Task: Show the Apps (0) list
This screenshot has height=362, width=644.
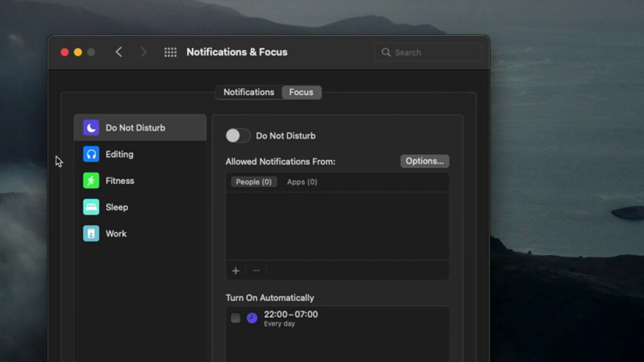Action: pyautogui.click(x=302, y=182)
